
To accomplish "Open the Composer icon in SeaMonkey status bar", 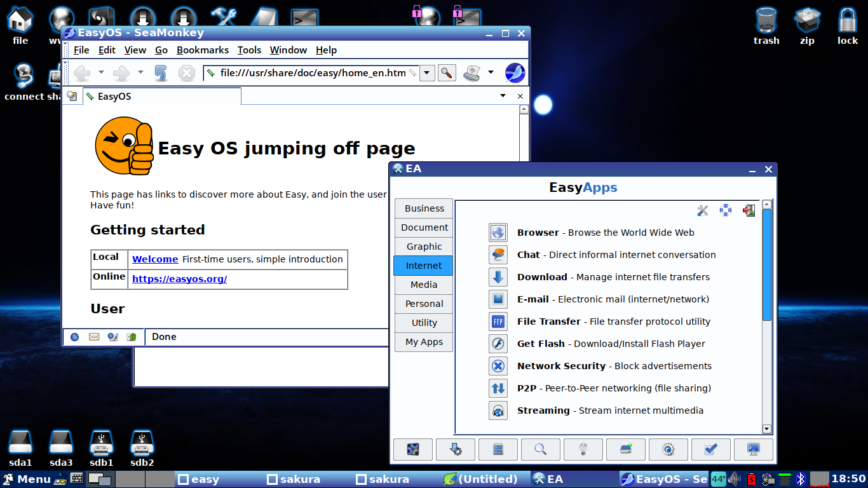I will click(x=112, y=337).
